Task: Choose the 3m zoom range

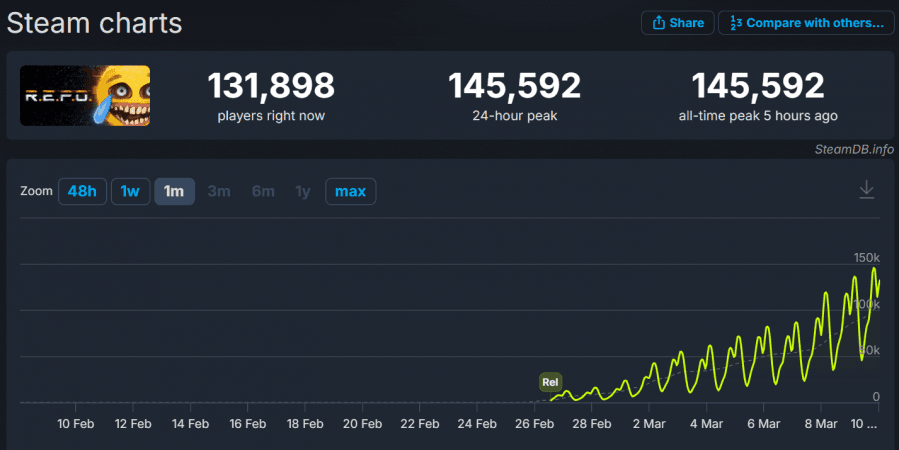Action: [x=219, y=191]
